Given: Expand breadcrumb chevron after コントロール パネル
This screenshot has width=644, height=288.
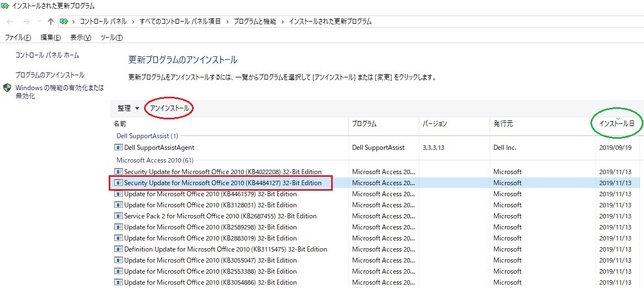Looking at the screenshot, I should (x=134, y=22).
